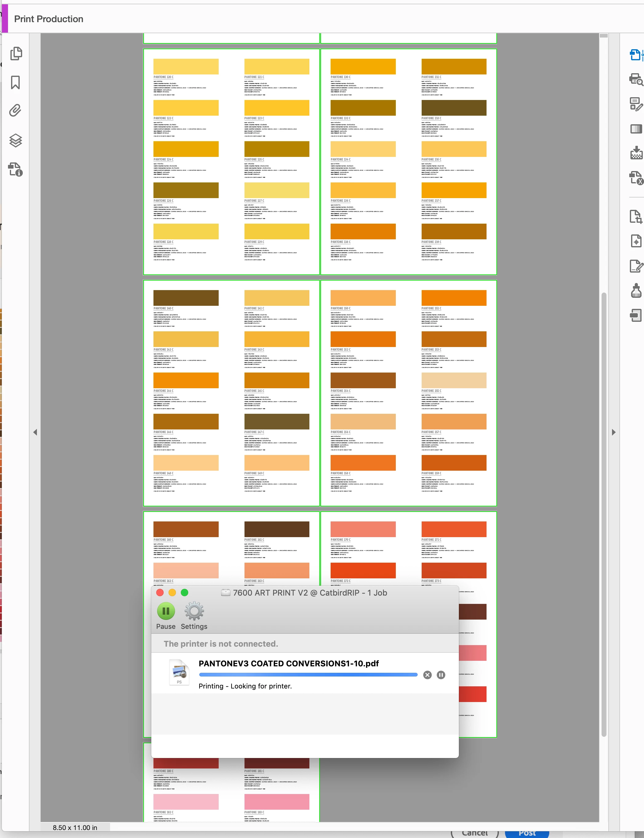Pause the PANTONEV3 print job
This screenshot has height=838, width=644.
[x=441, y=675]
